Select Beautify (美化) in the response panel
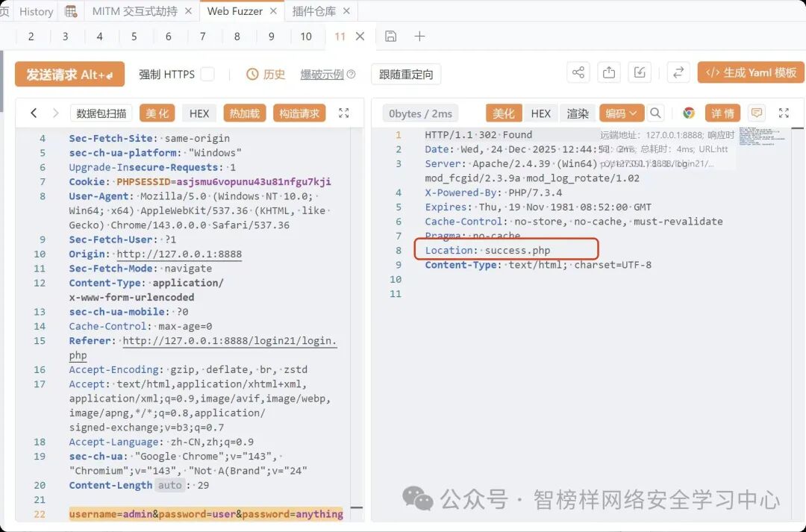The height and width of the screenshot is (532, 806). (503, 113)
